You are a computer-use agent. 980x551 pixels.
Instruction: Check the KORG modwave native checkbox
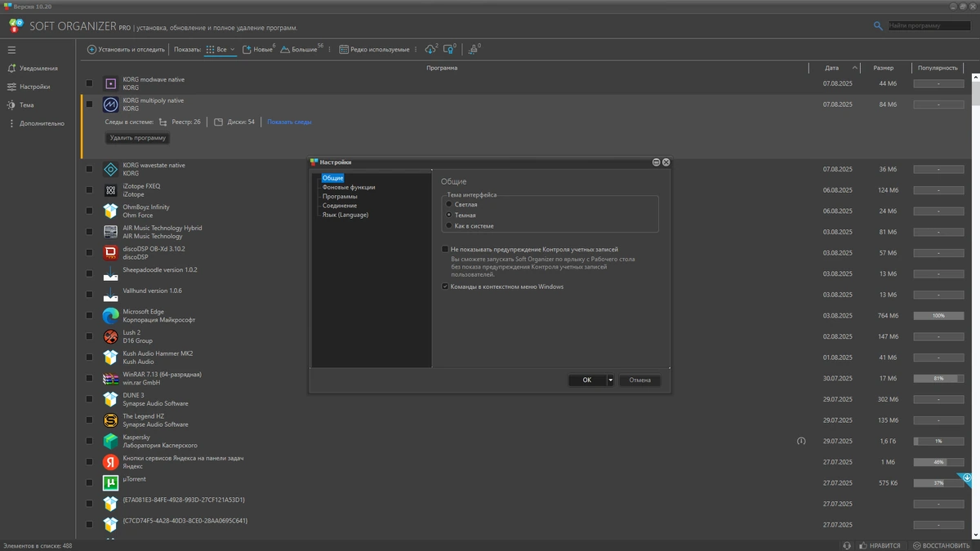(89, 83)
